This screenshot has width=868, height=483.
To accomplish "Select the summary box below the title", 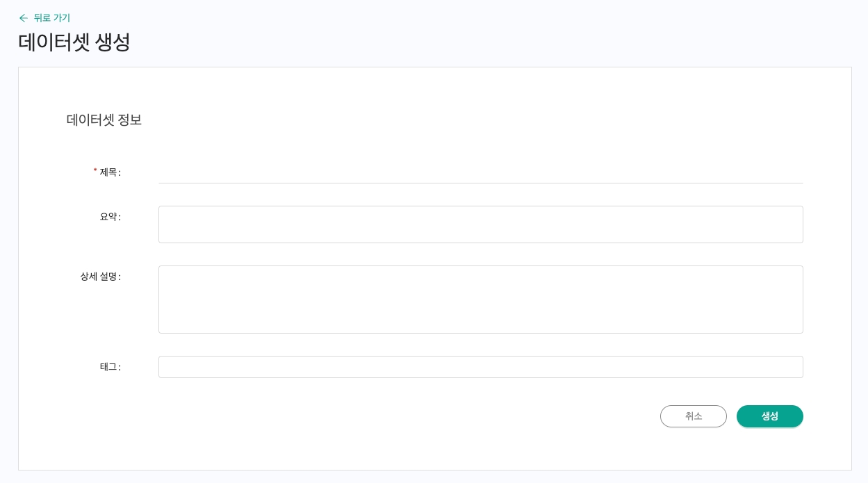I will pos(480,224).
